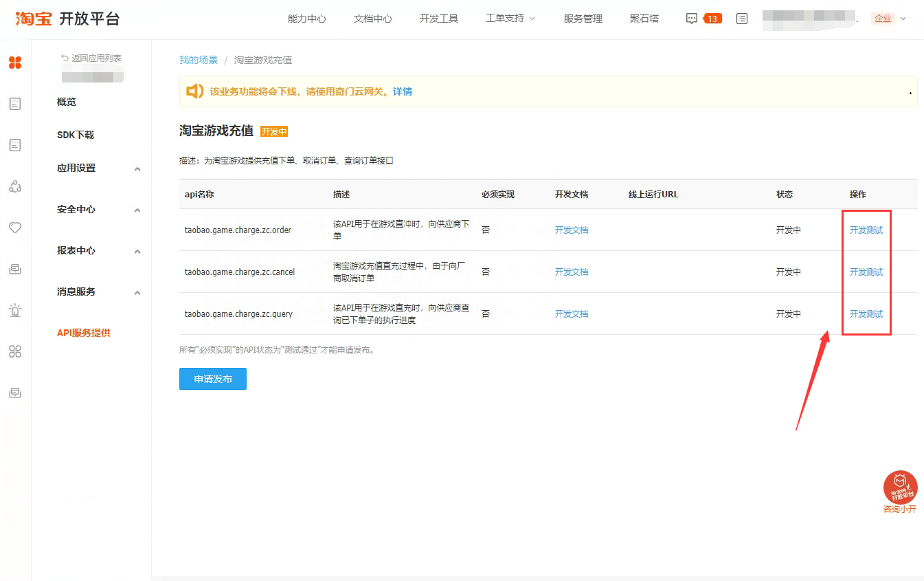This screenshot has height=581, width=924.
Task: Click the 我的场景 breadcrumb link
Action: [199, 60]
